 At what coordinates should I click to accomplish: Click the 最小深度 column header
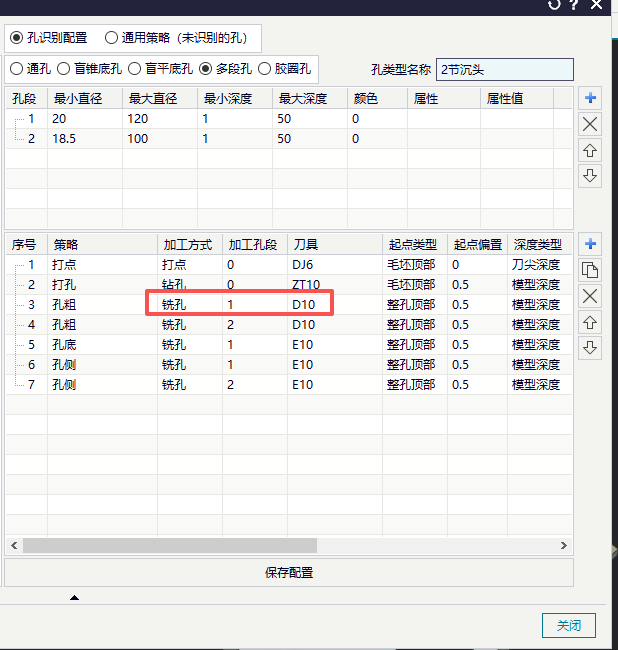pos(235,99)
